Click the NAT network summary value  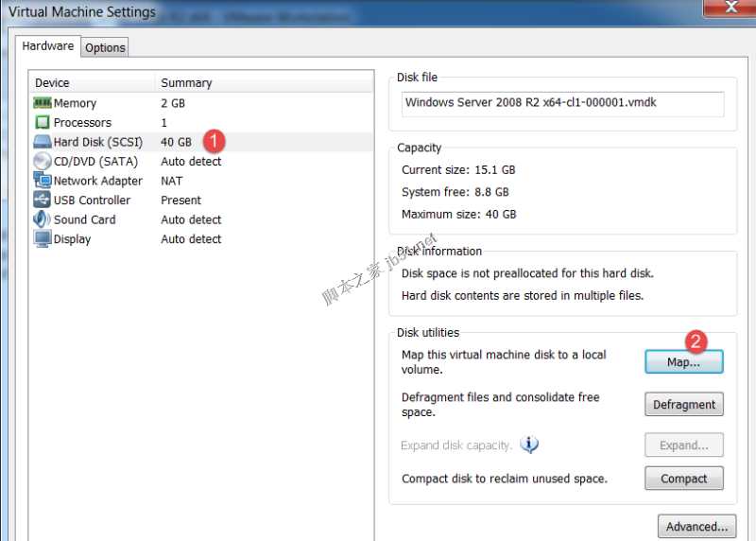point(172,181)
